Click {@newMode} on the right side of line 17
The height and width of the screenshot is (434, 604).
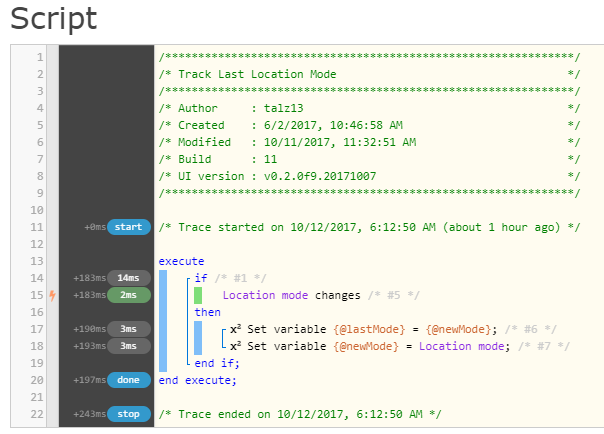tap(458, 329)
